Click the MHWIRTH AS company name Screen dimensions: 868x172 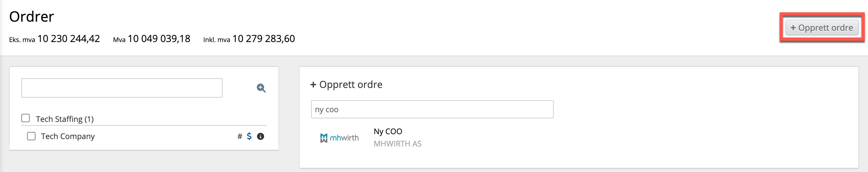pyautogui.click(x=397, y=144)
